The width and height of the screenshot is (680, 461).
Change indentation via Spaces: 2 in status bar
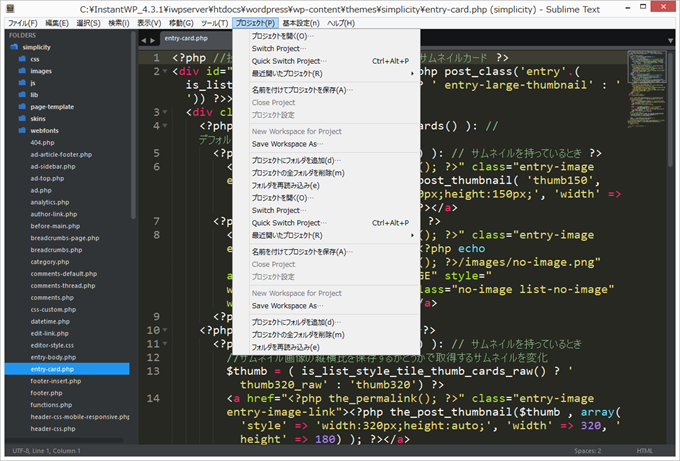click(x=588, y=451)
